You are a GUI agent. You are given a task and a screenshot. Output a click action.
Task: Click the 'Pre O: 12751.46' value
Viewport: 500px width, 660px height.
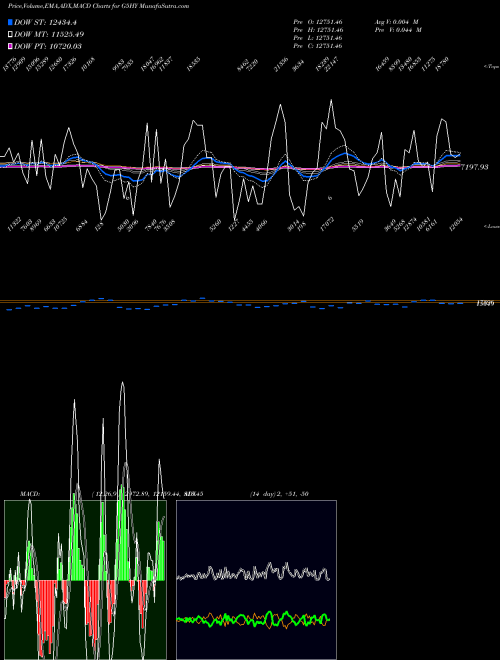tap(318, 22)
